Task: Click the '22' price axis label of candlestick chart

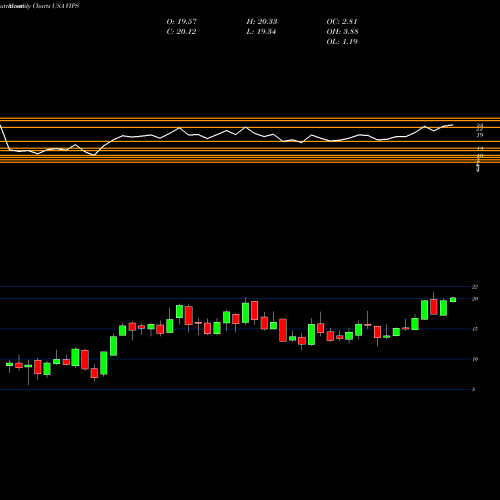Action: coord(475,287)
